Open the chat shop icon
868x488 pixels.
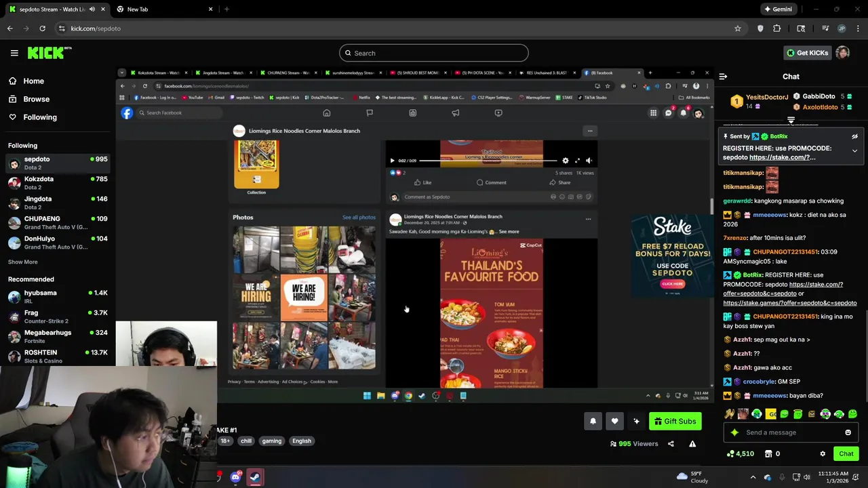click(x=768, y=454)
